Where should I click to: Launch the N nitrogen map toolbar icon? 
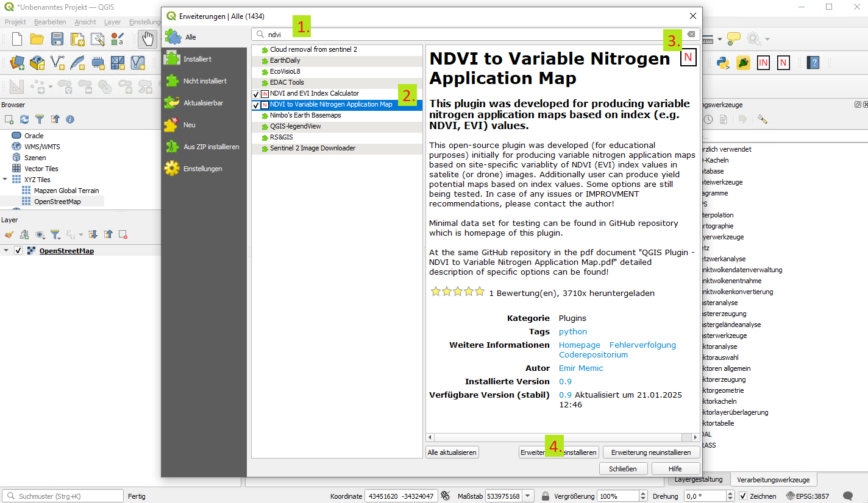coord(783,62)
